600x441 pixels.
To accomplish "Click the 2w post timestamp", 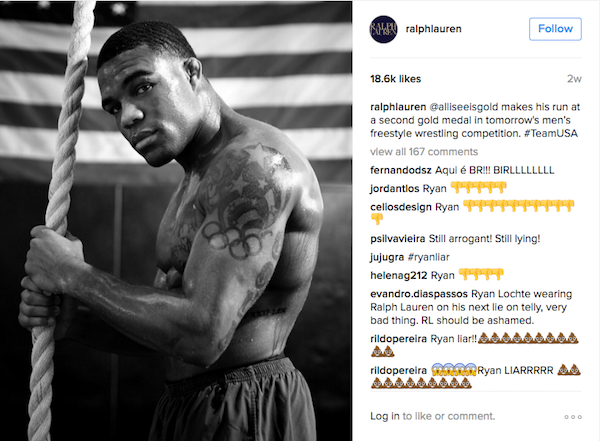I will (x=574, y=79).
